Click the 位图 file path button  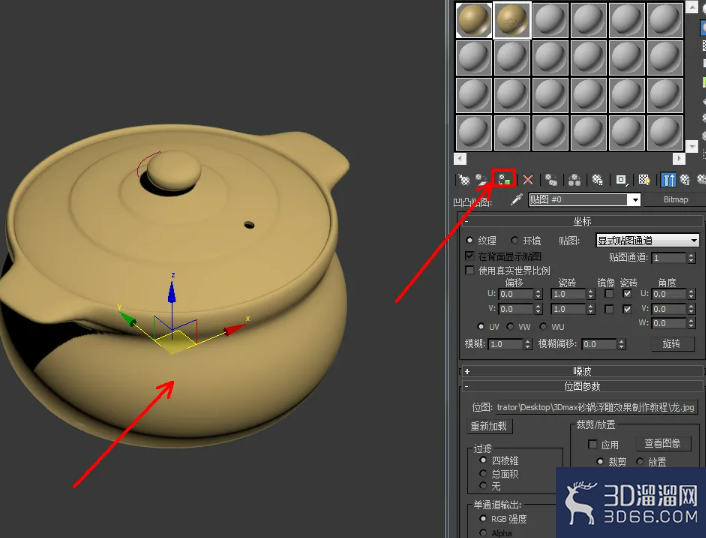[x=596, y=407]
